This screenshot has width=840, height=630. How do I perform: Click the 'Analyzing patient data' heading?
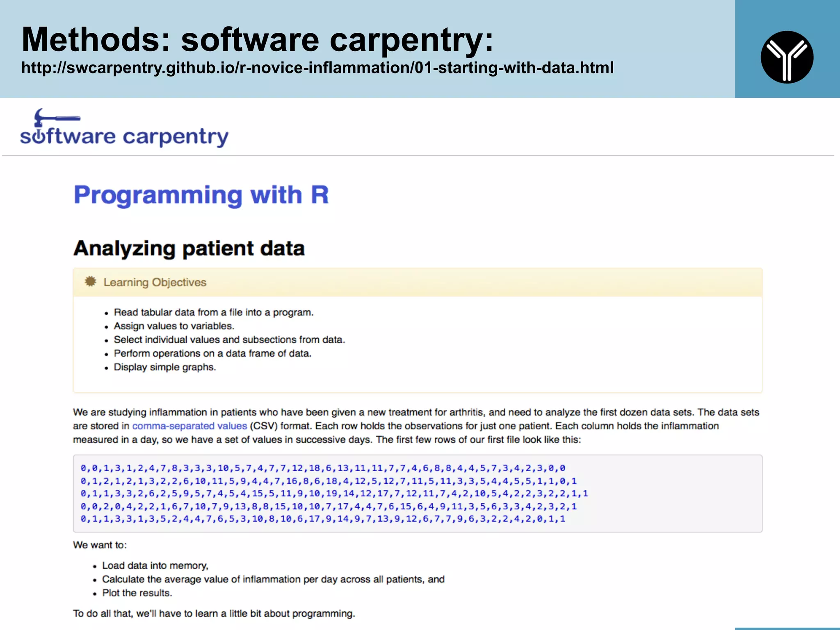point(189,248)
